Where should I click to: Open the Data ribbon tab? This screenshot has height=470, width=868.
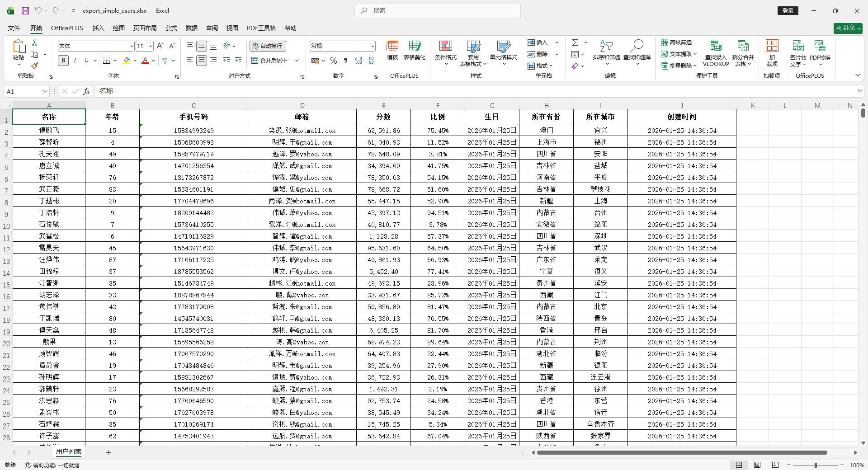(191, 28)
